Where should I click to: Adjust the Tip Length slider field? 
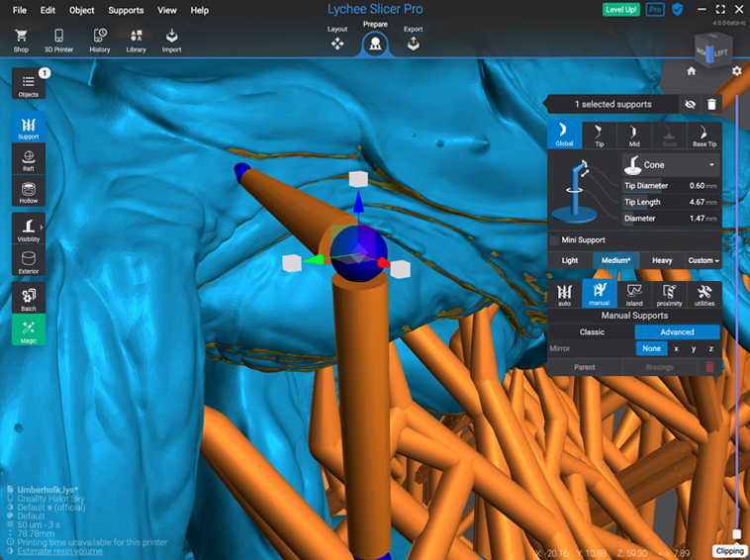671,202
